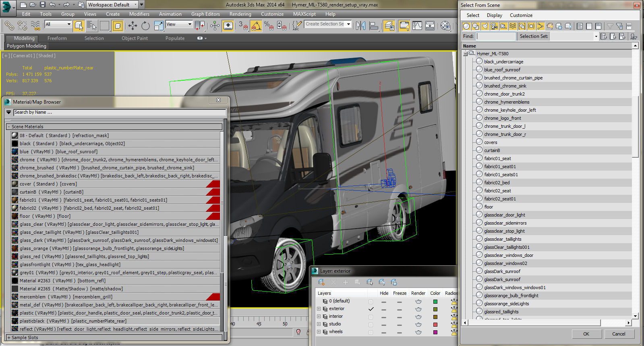The height and width of the screenshot is (346, 644).
Task: Click Create New Layer icon in Layer dialog
Action: pyautogui.click(x=321, y=282)
